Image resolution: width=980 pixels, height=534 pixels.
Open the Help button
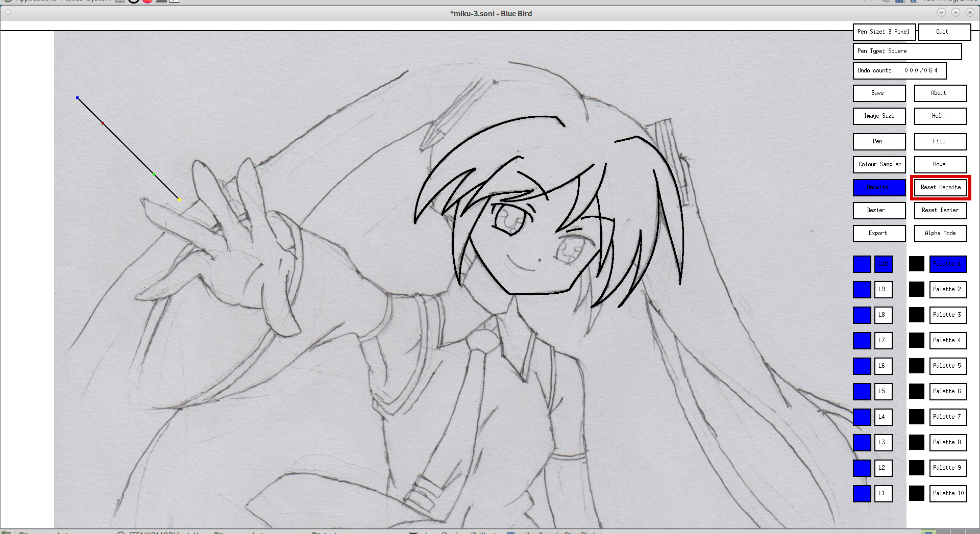[940, 116]
